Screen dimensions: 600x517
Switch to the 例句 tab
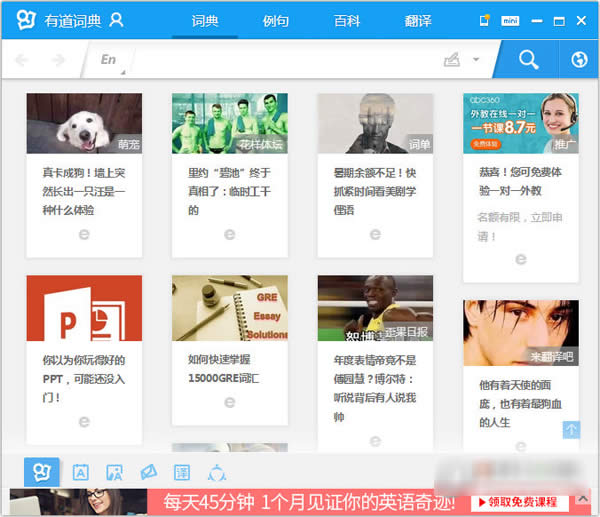point(276,19)
